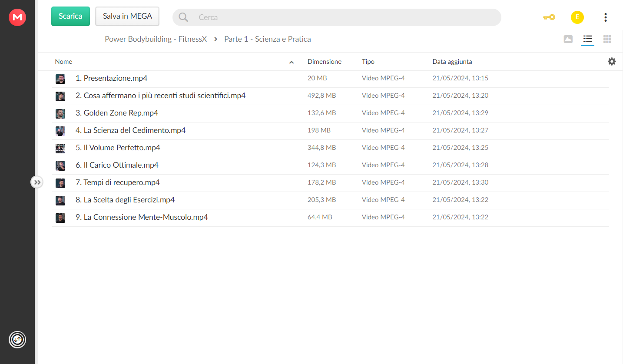Switch to grid thumbnail view
The height and width of the screenshot is (364, 623).
pyautogui.click(x=607, y=39)
